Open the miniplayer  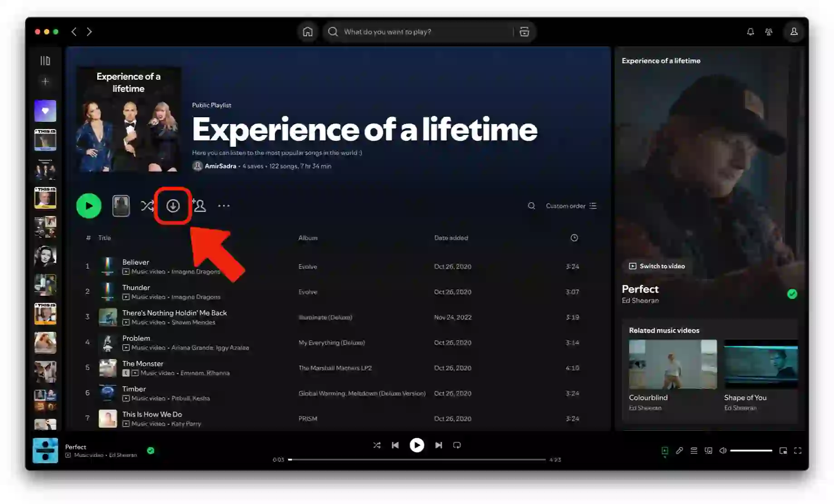(x=783, y=451)
